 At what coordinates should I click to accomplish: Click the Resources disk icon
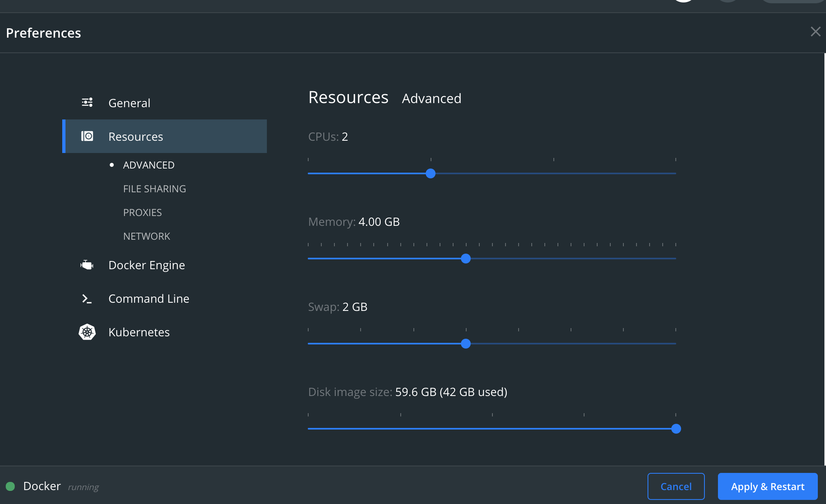(87, 136)
